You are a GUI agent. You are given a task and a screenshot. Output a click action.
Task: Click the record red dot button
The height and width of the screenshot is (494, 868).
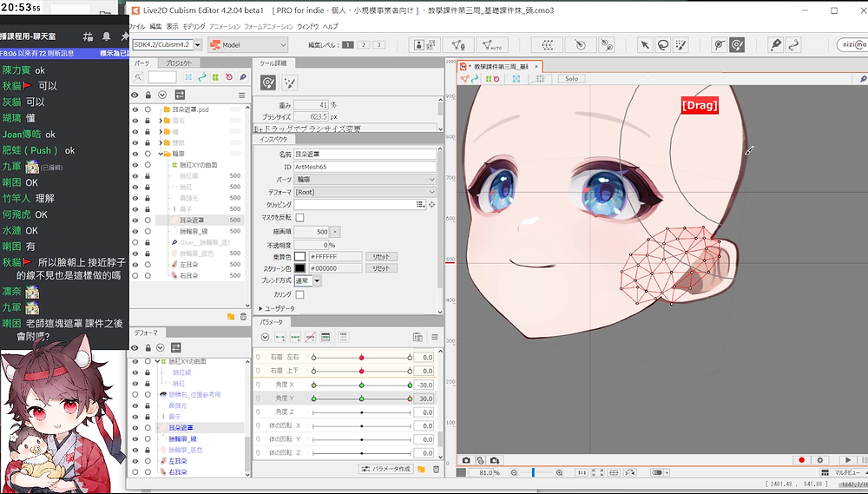point(801,460)
